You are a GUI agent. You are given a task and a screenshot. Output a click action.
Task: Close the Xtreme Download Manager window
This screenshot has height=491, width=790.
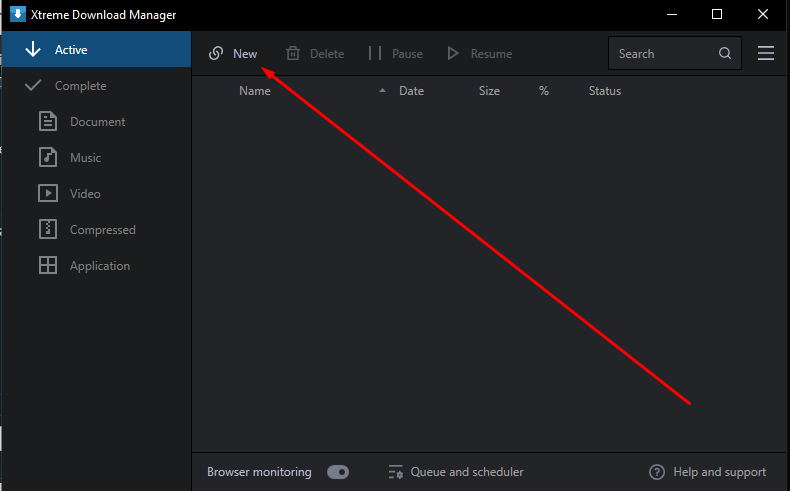point(763,15)
